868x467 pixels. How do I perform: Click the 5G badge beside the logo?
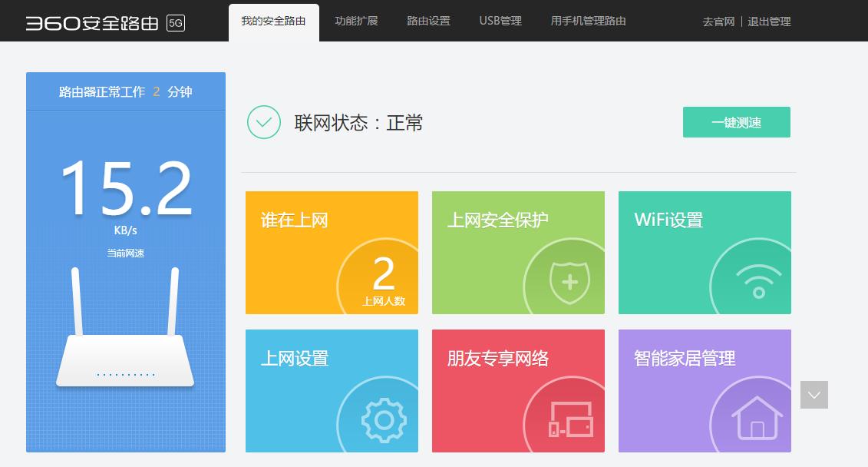coord(178,23)
